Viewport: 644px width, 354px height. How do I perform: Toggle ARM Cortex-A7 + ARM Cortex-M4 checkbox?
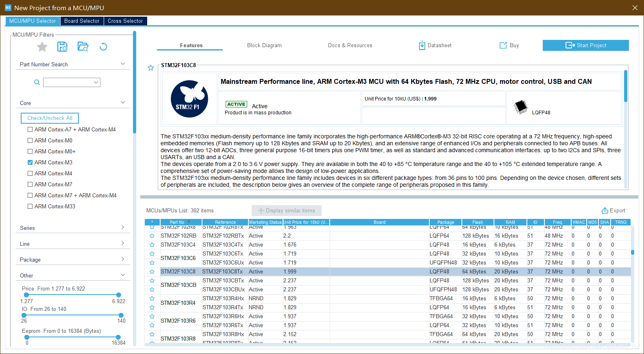[x=30, y=129]
